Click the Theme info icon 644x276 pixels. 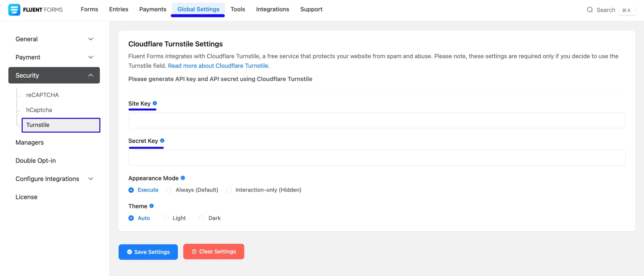(x=151, y=206)
